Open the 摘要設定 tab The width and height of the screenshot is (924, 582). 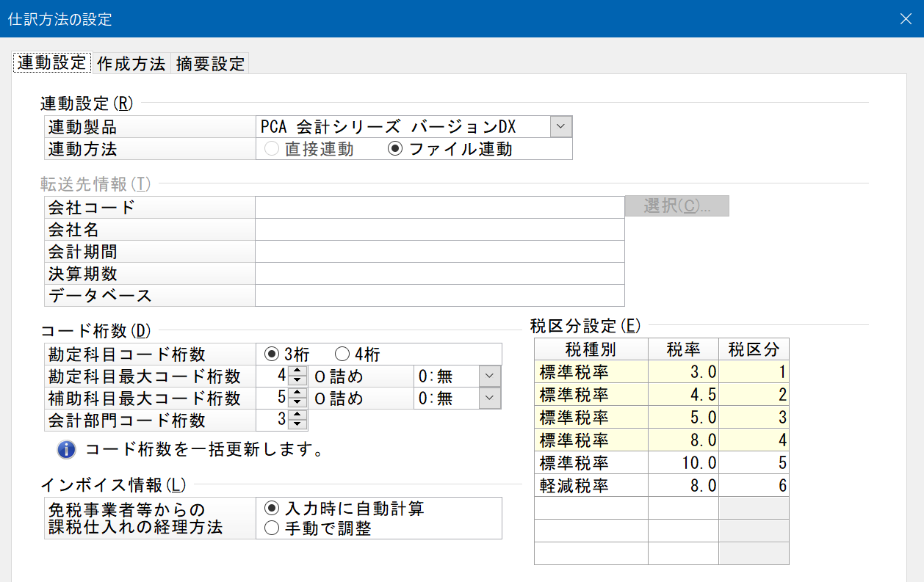coord(210,64)
